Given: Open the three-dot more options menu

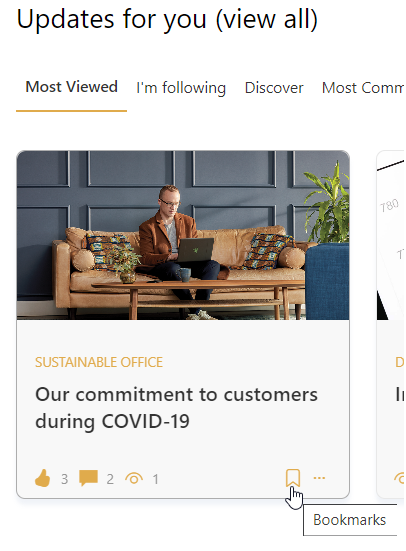Looking at the screenshot, I should click(319, 478).
